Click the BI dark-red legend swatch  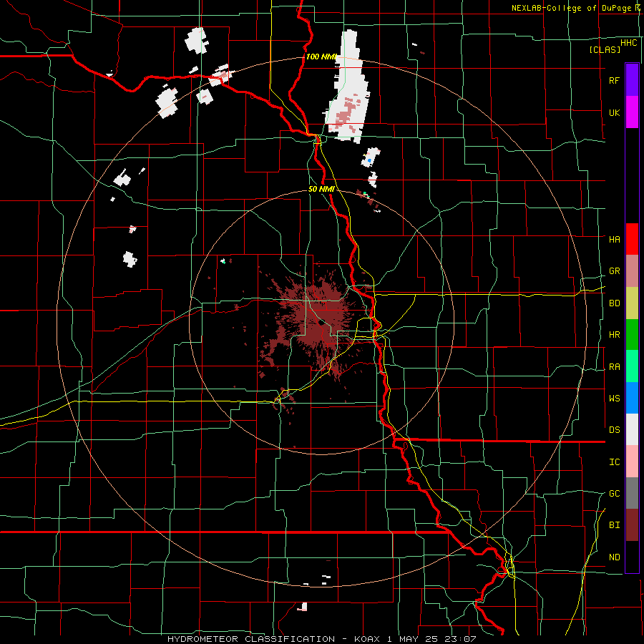coord(632,525)
